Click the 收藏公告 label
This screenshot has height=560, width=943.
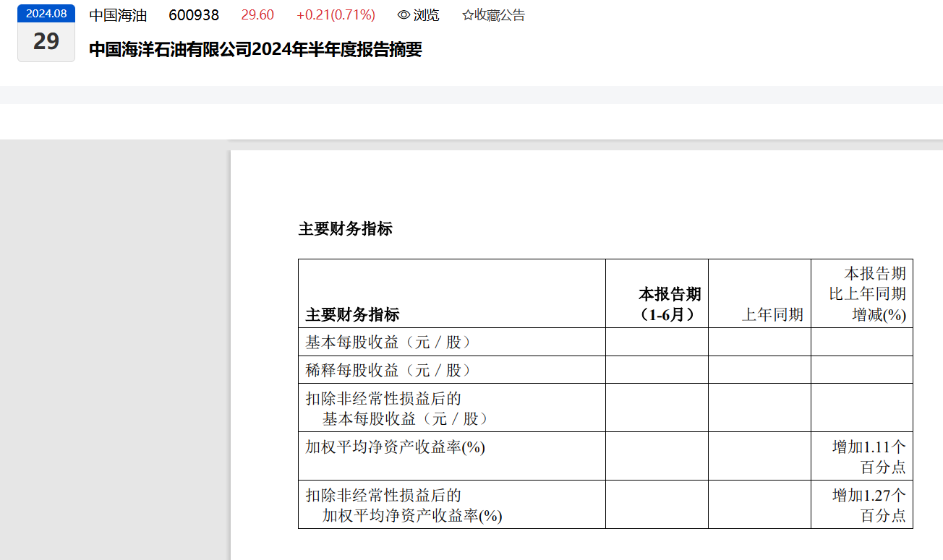click(500, 15)
